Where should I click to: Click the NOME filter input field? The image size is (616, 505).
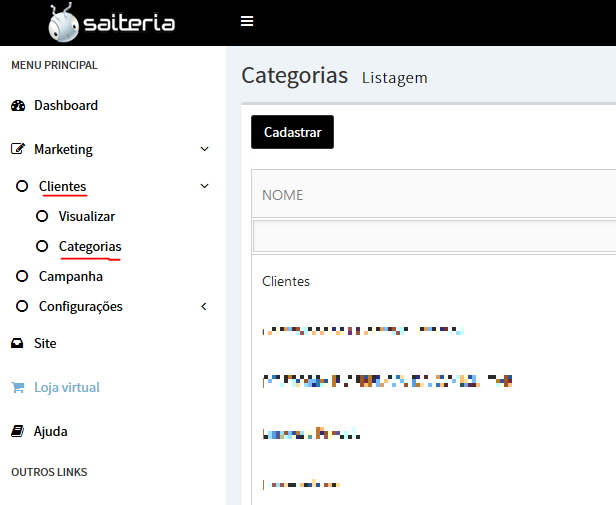point(434,236)
